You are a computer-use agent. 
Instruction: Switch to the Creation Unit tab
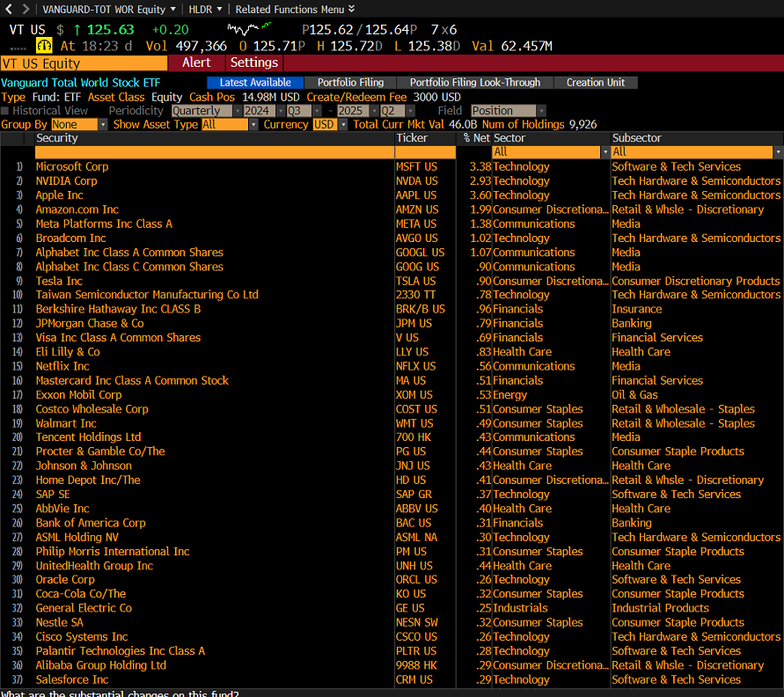(x=596, y=83)
